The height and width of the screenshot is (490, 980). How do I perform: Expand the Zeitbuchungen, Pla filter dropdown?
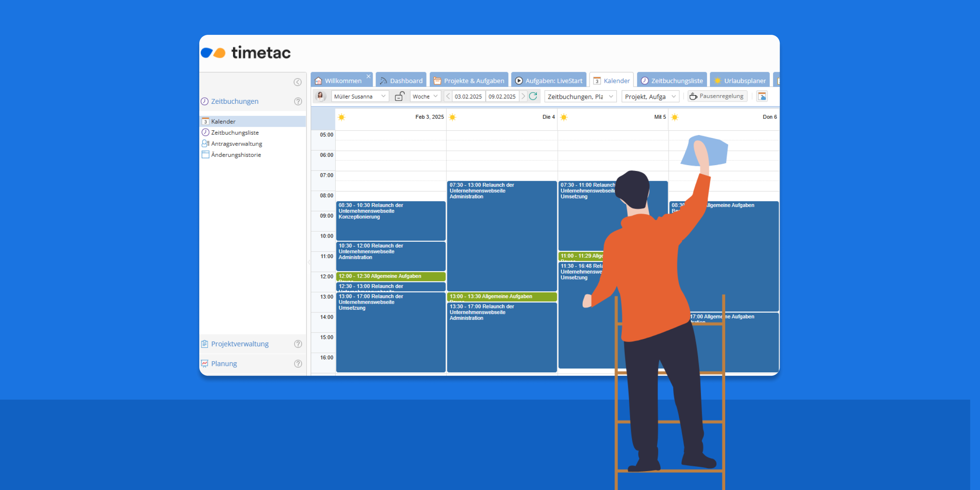click(611, 96)
